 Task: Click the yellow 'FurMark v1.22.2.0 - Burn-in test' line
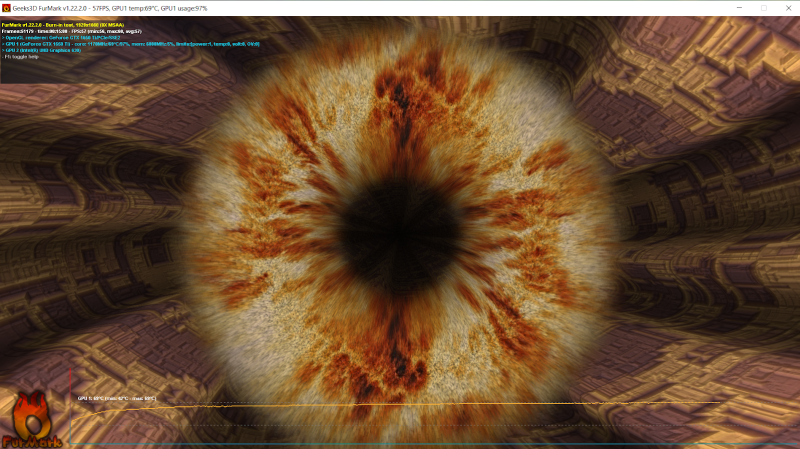pyautogui.click(x=63, y=25)
